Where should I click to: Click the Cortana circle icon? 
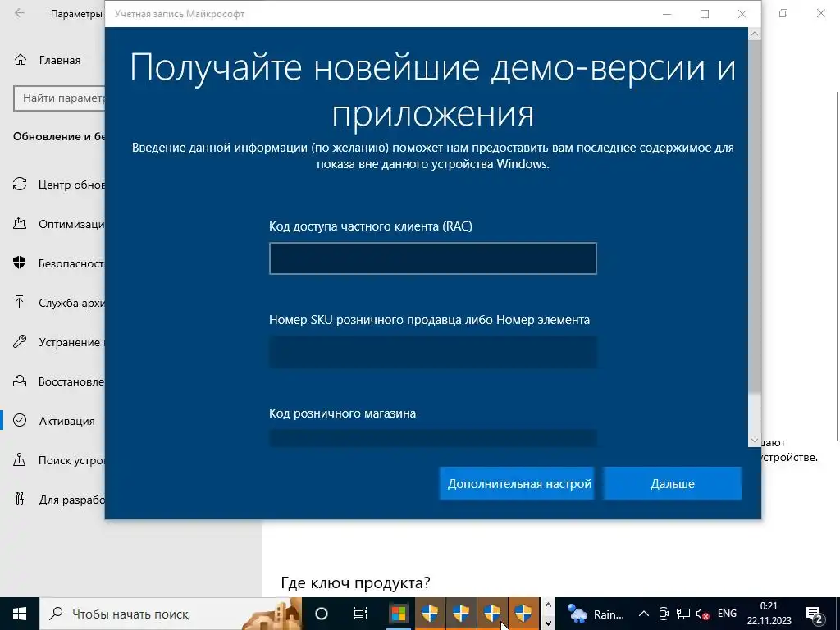[322, 614]
